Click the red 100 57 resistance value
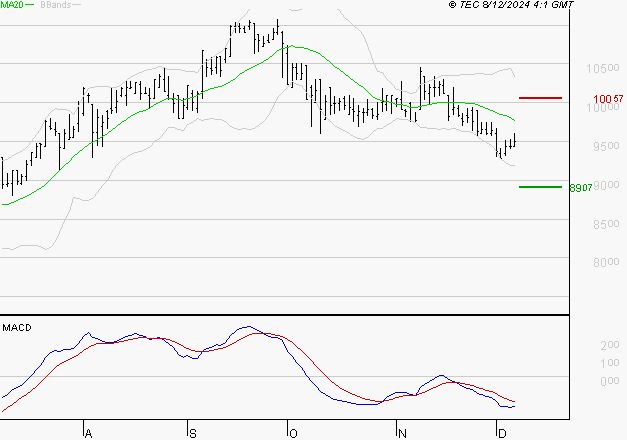The image size is (627, 440). (x=608, y=99)
